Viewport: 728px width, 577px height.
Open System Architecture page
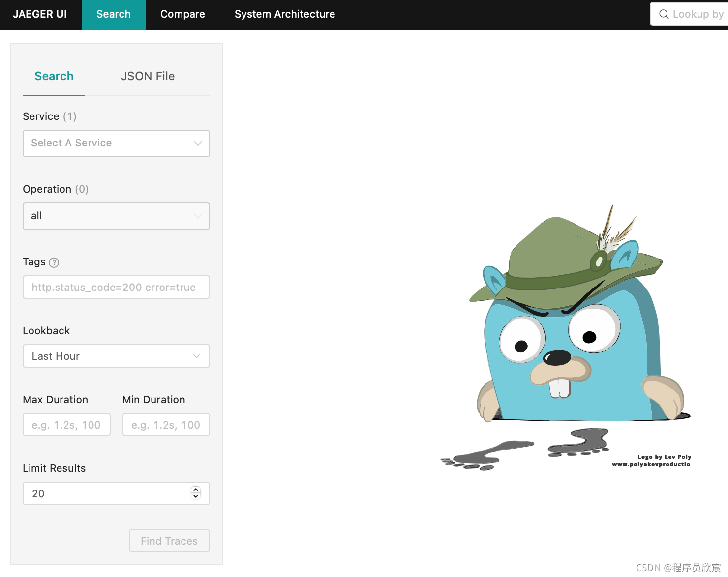[285, 15]
